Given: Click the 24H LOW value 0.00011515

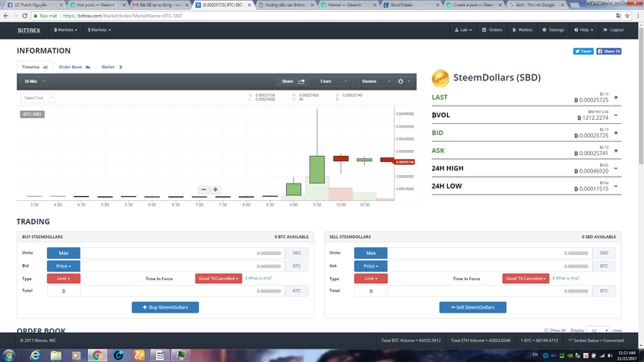Looking at the screenshot, I should pyautogui.click(x=591, y=189).
